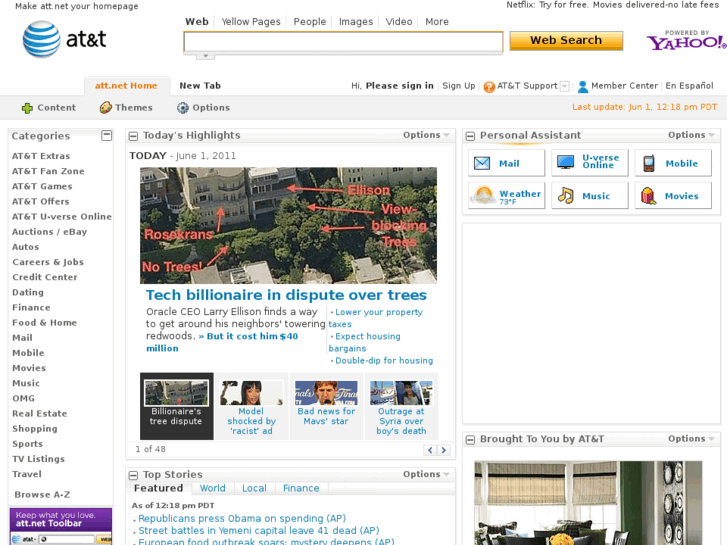The width and height of the screenshot is (727, 545).
Task: Switch to Finance stories tab
Action: tap(301, 488)
